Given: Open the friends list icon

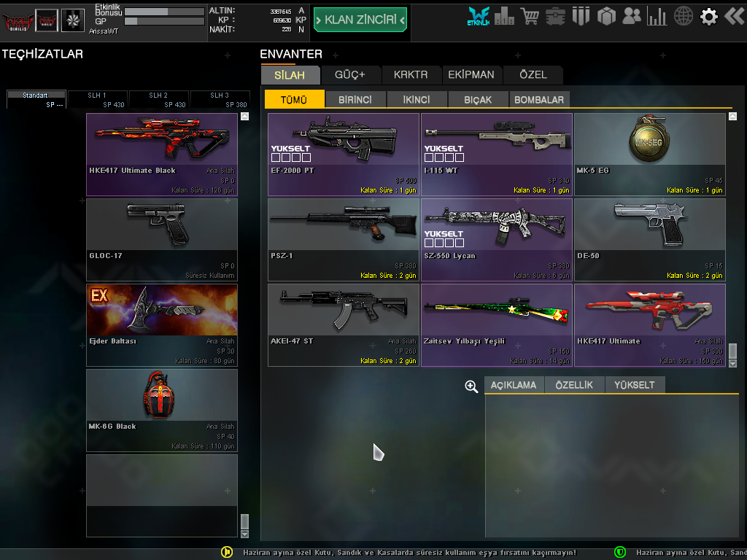Looking at the screenshot, I should pyautogui.click(x=632, y=16).
